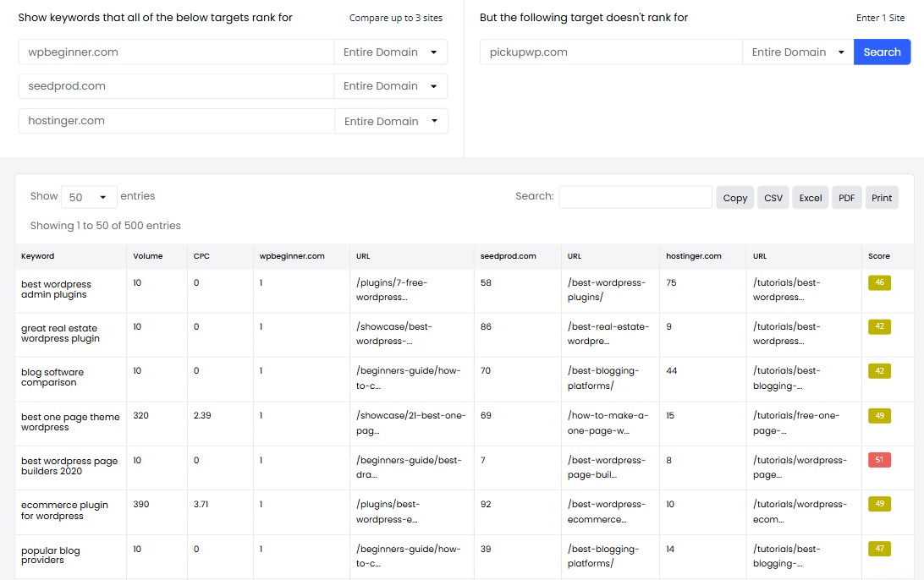This screenshot has height=580, width=924.
Task: Click keyword 'best wordpress page builders 2020'
Action: click(69, 466)
